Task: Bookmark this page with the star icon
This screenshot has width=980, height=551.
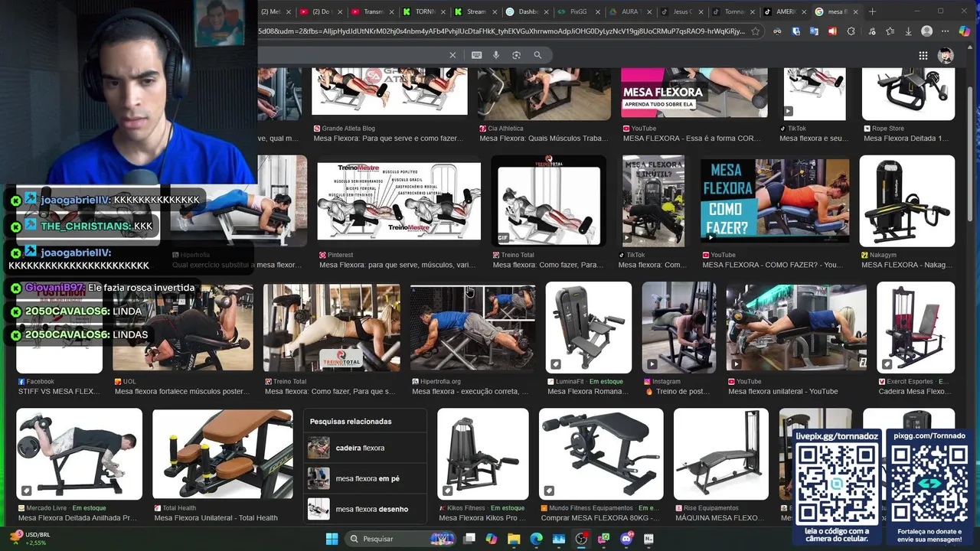Action: click(756, 31)
